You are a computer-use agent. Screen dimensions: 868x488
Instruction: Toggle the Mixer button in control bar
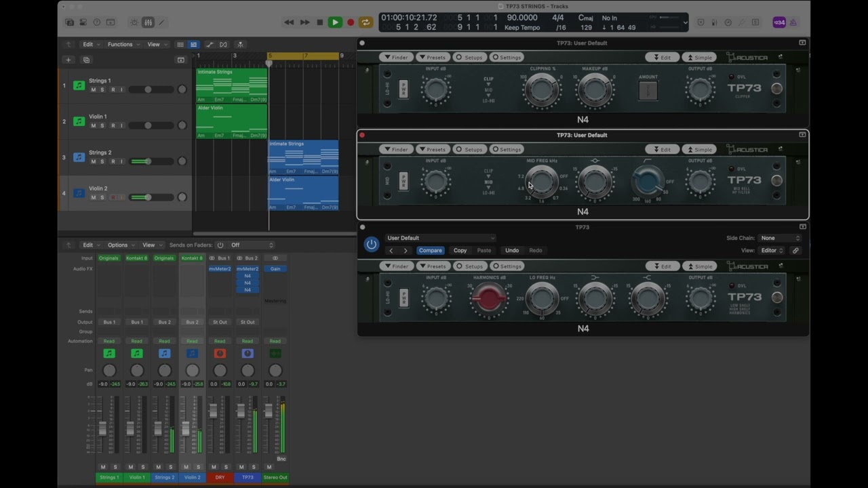click(148, 22)
